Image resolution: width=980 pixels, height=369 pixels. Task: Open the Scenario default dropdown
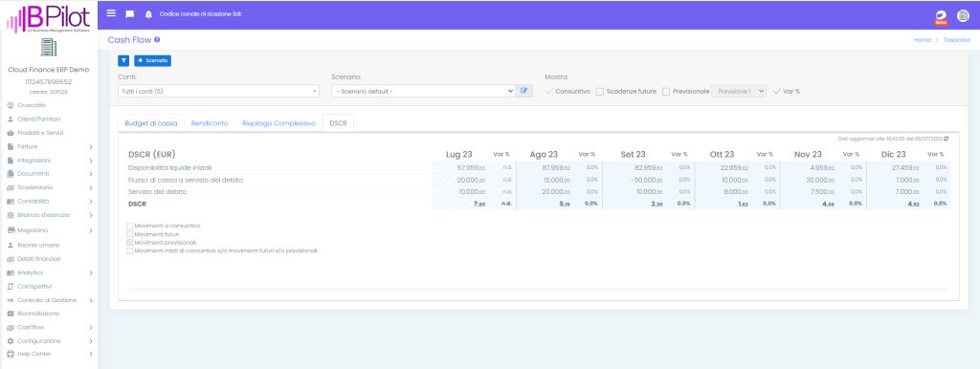(423, 91)
